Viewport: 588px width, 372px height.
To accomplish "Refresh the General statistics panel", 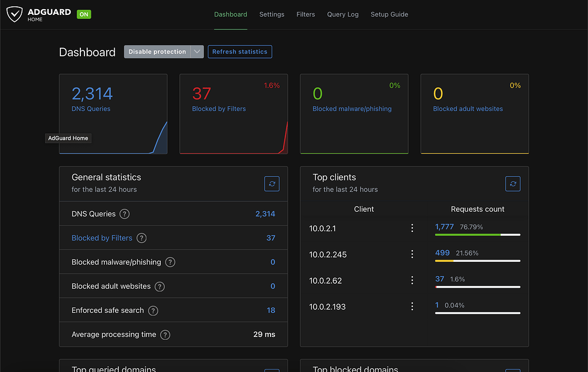I will [x=271, y=184].
